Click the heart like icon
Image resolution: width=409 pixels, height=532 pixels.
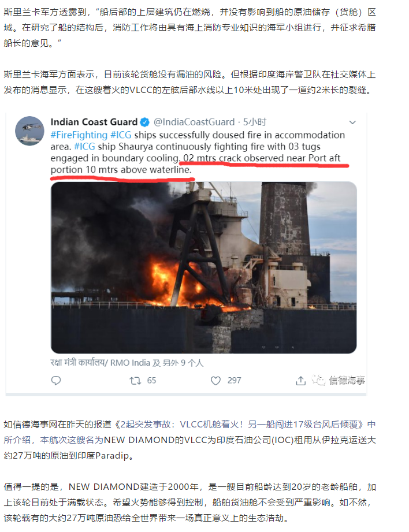[x=215, y=381]
